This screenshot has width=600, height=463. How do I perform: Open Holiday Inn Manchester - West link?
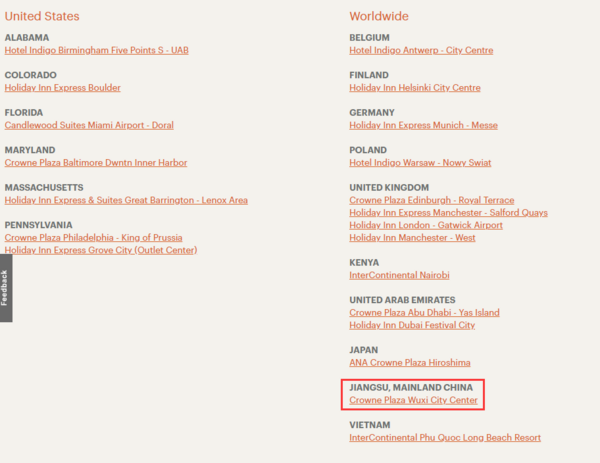click(x=412, y=238)
